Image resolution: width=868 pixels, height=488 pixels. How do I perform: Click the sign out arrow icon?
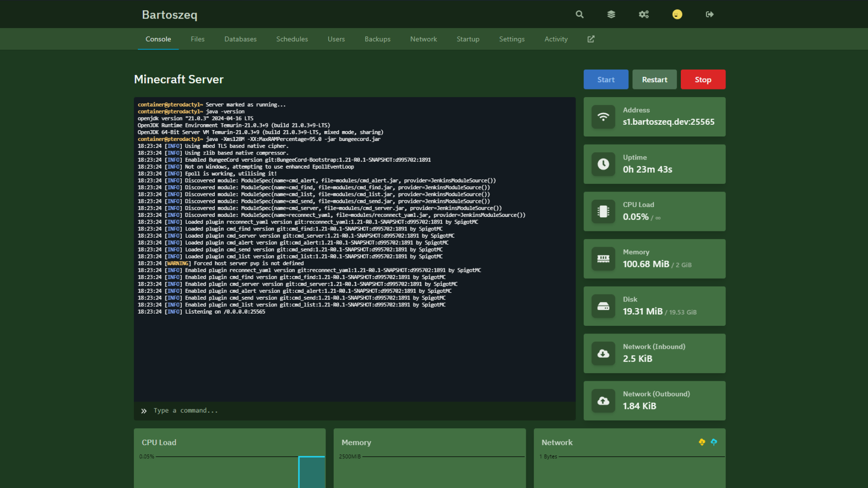click(x=710, y=14)
